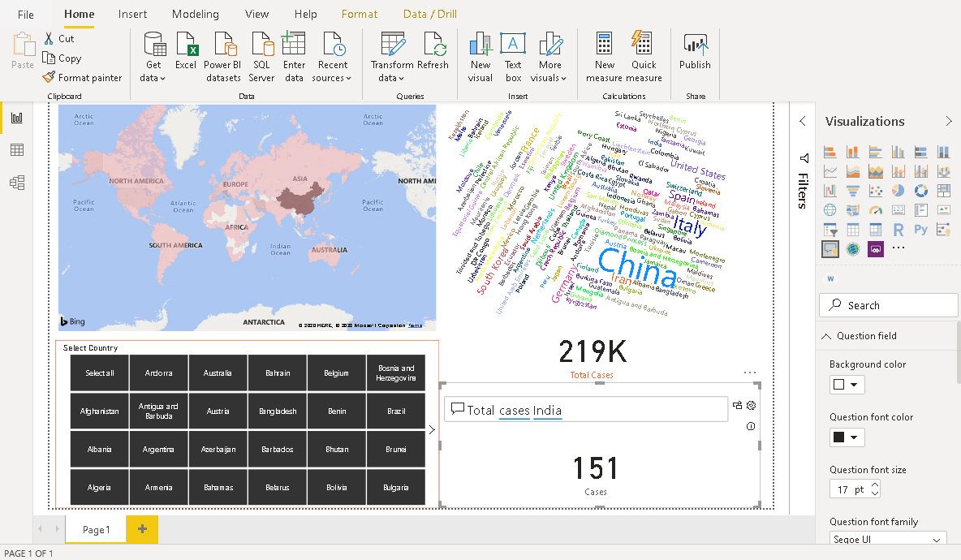Select the Q&A visual icon
Screen dimensions: 961x560
(x=830, y=249)
